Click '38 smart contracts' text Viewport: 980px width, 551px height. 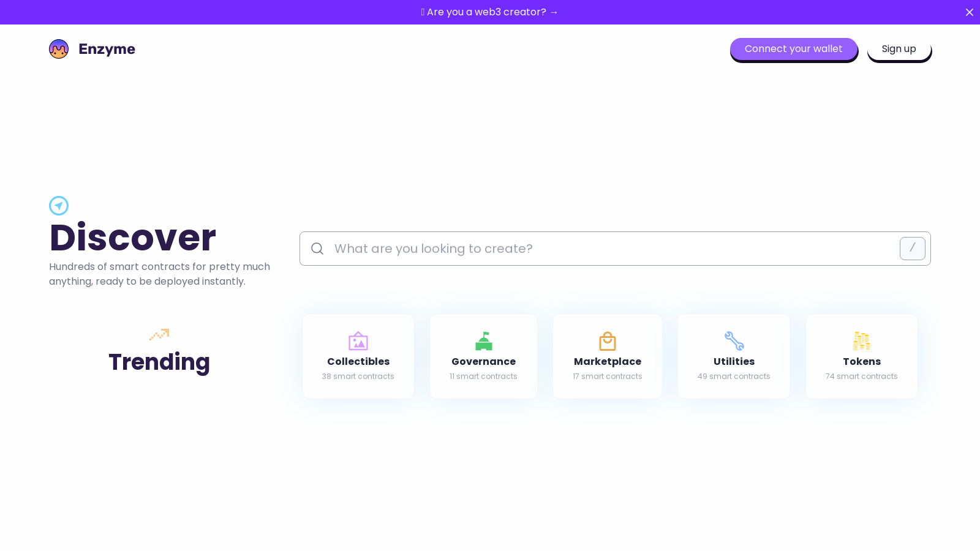tap(358, 377)
